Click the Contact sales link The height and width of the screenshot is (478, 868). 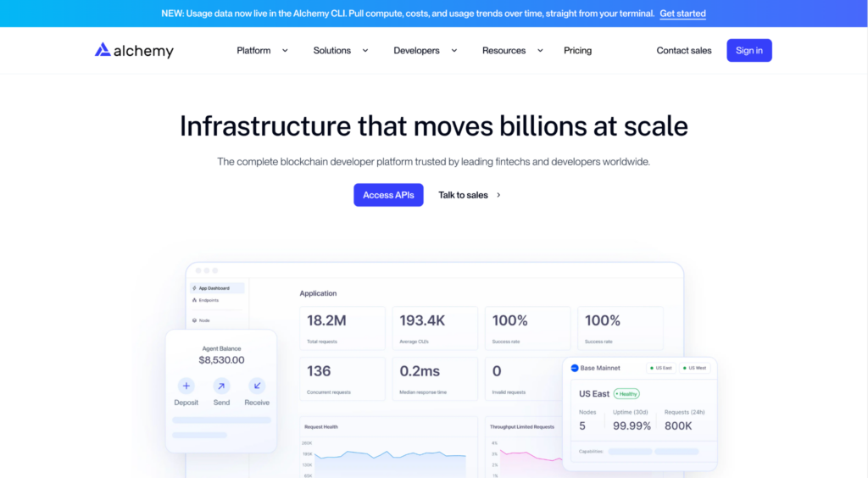684,50
